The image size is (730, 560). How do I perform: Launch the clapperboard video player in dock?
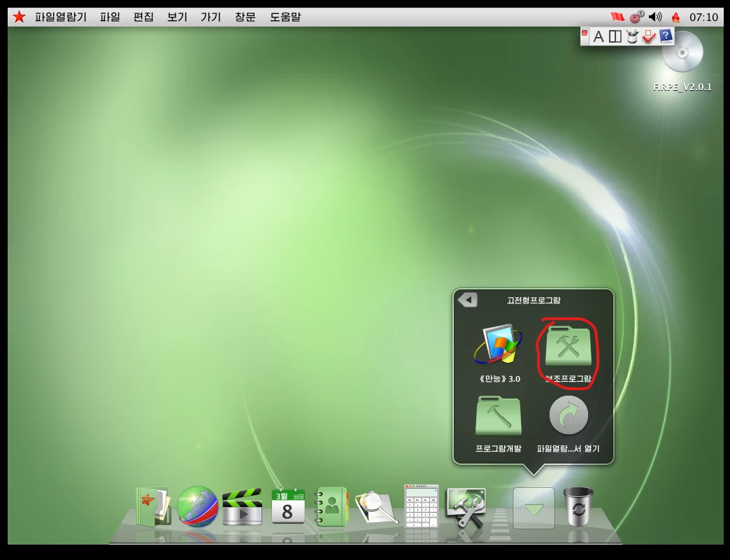coord(242,507)
